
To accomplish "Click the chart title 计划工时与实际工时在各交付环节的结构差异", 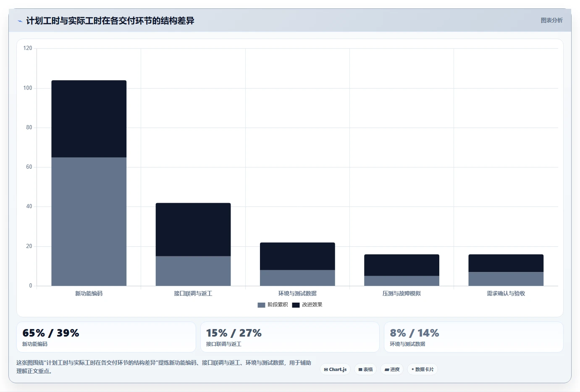I will pos(110,21).
